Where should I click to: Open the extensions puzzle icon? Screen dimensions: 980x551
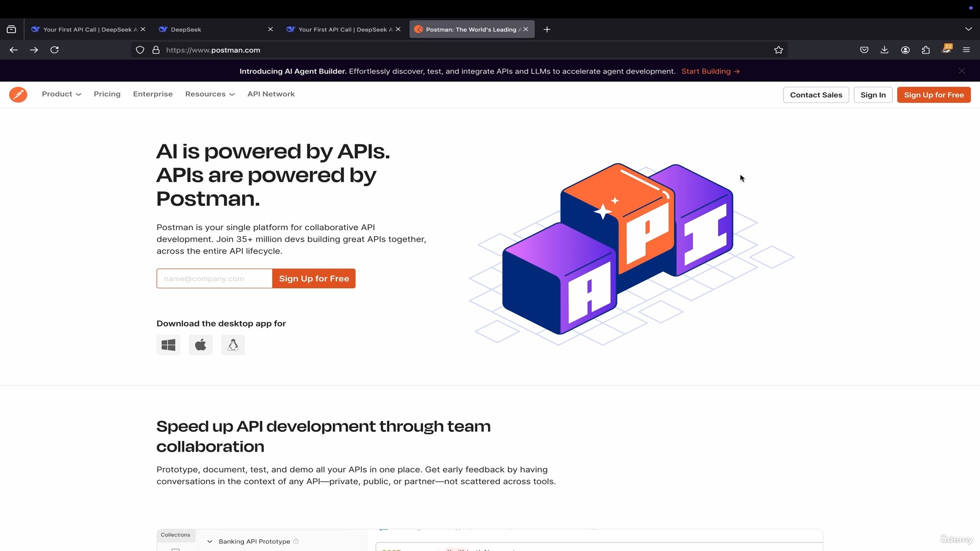click(x=925, y=50)
